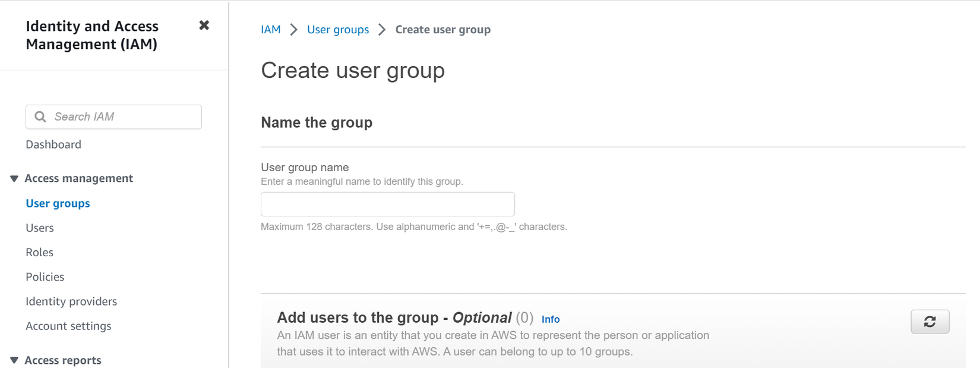
Task: Collapse the Access reports section arrow
Action: click(14, 360)
